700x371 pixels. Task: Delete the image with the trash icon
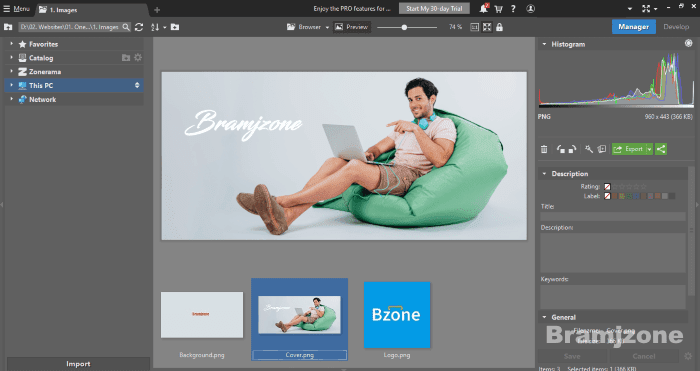click(544, 149)
